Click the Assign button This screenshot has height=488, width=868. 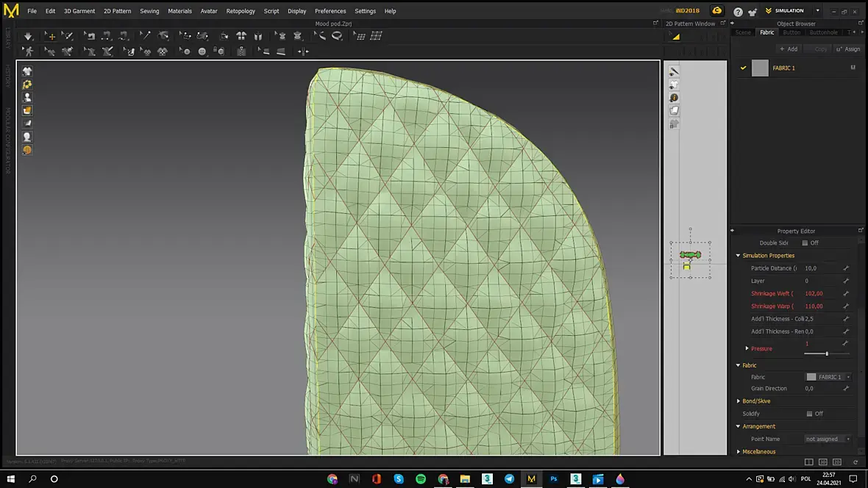848,49
